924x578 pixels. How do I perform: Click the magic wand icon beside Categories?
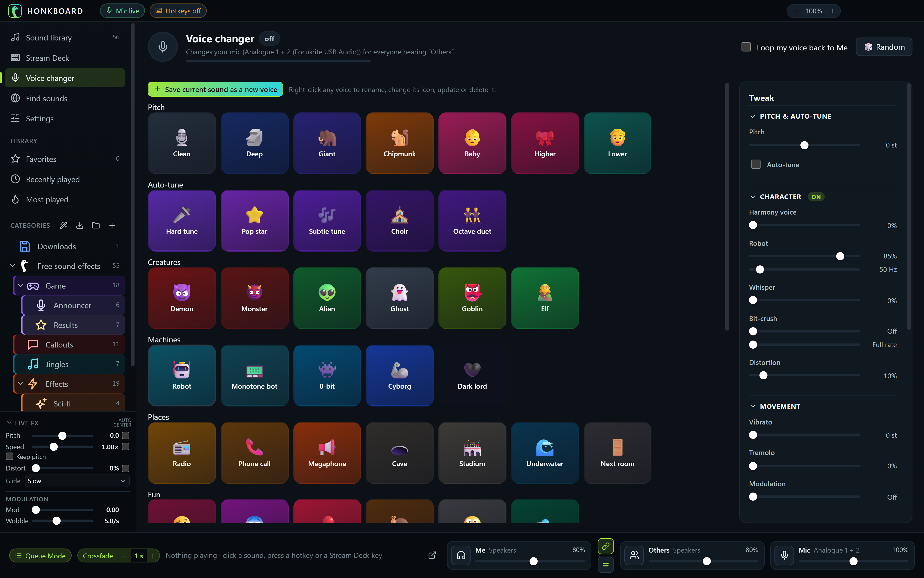coord(63,226)
